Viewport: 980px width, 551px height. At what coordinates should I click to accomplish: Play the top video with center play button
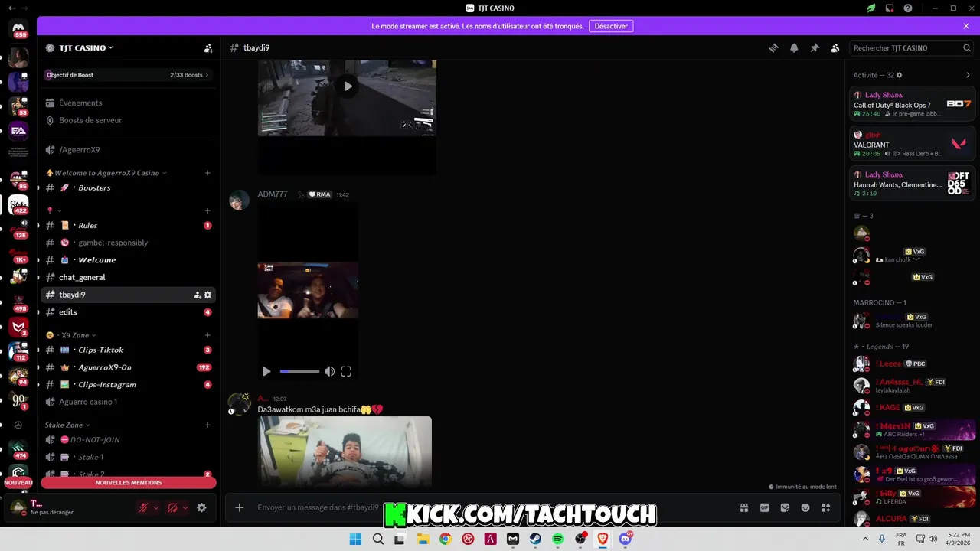tap(348, 86)
